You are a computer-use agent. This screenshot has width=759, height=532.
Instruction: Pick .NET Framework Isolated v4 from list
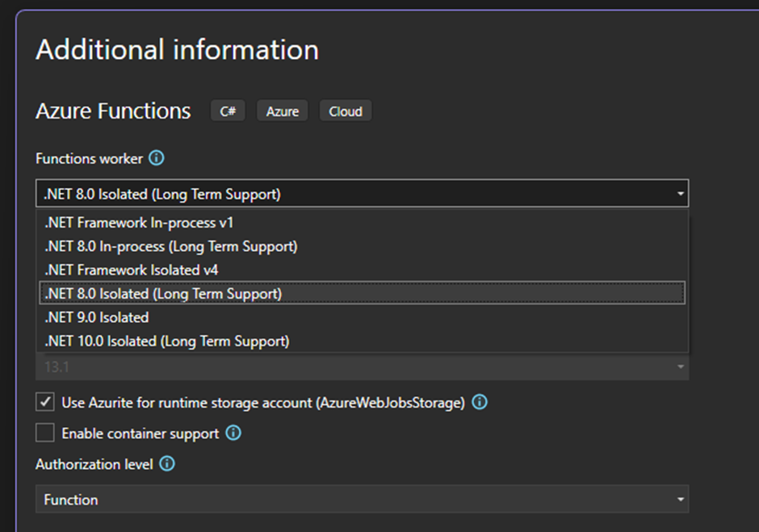(x=132, y=270)
